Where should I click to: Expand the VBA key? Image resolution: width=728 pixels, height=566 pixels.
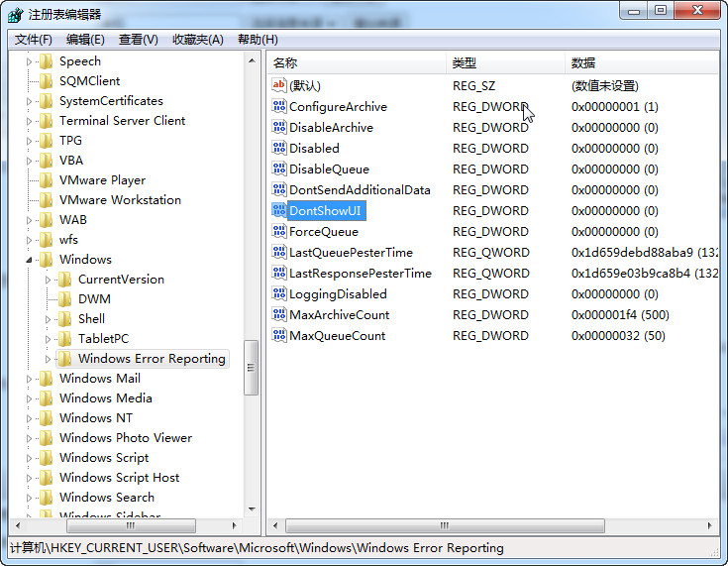[x=30, y=161]
